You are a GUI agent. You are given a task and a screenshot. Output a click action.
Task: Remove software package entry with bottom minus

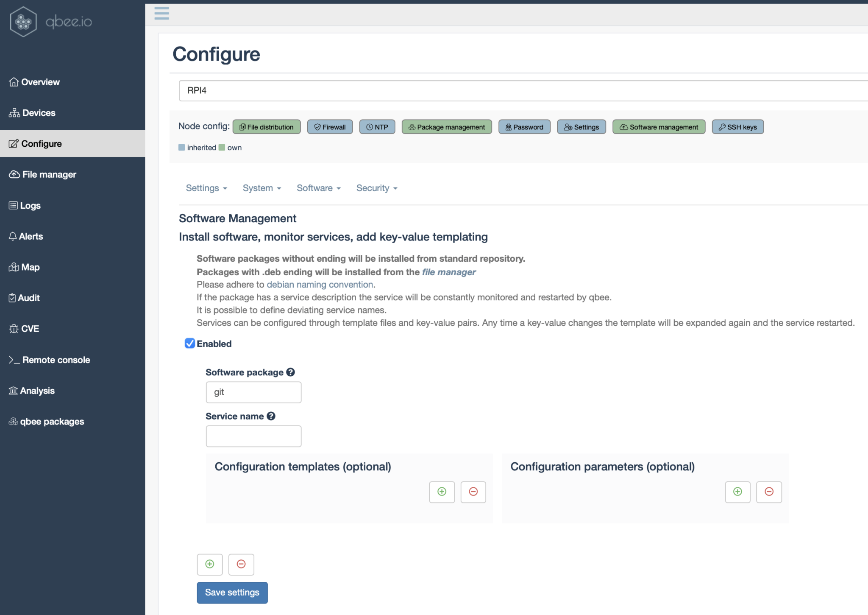(x=241, y=564)
